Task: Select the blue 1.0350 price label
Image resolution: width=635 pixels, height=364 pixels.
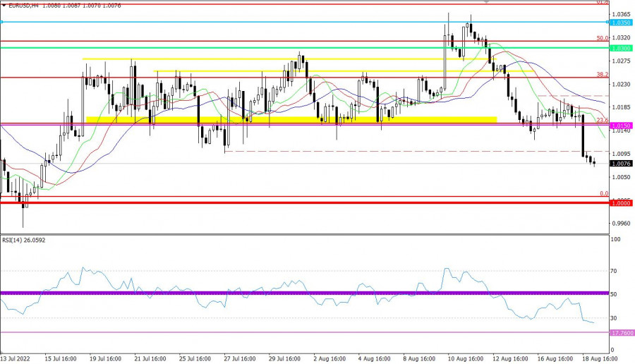Action: click(x=621, y=23)
